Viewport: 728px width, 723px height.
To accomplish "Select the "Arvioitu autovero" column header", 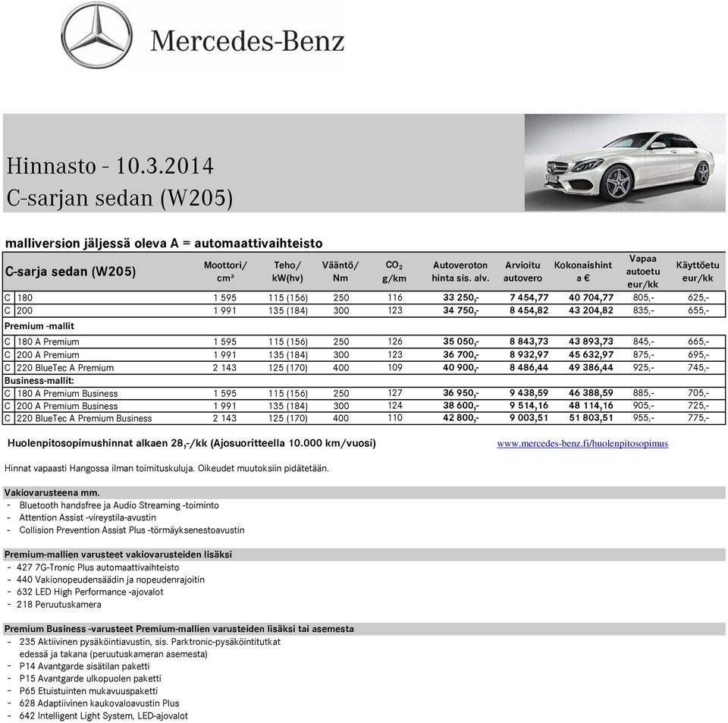I will 522,272.
